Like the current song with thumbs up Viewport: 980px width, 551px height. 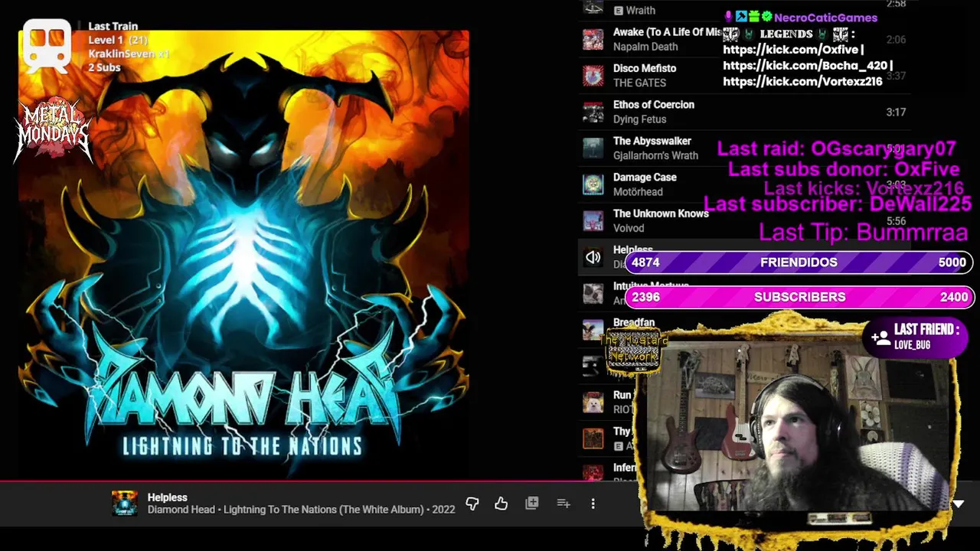(x=501, y=504)
